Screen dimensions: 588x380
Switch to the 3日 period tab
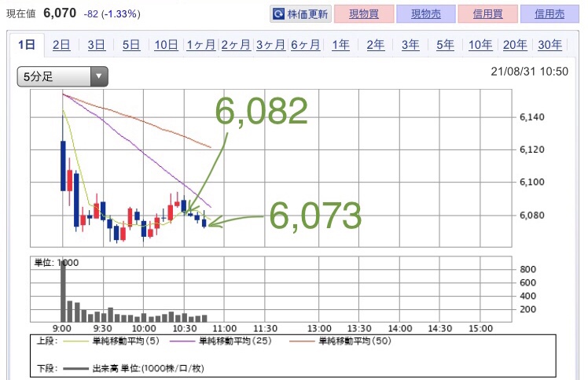click(x=97, y=45)
